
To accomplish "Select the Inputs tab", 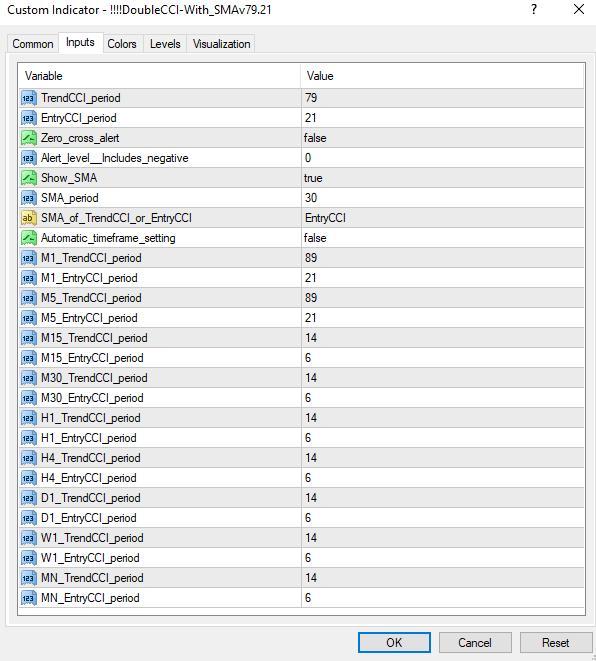I will tap(80, 43).
